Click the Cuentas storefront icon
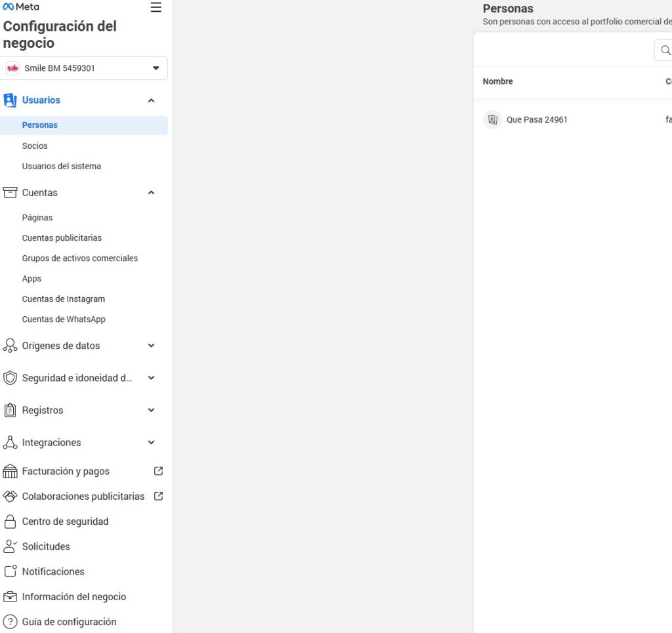 (x=9, y=192)
